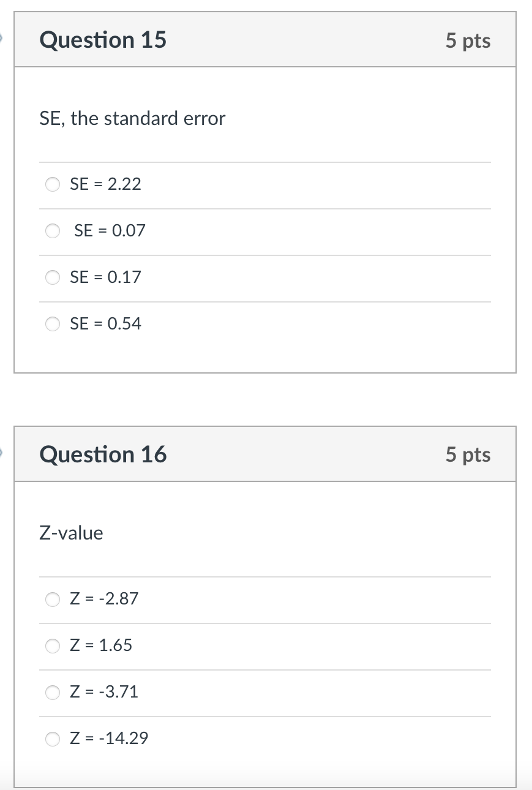Choose SE = 0.54 as standard error
This screenshot has width=532, height=790.
53,324
